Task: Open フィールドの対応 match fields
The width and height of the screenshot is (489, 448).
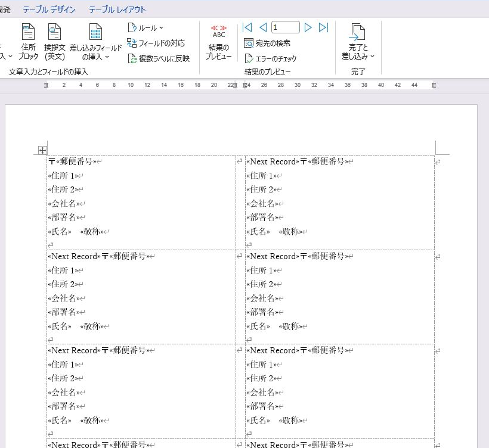Action: tap(156, 43)
